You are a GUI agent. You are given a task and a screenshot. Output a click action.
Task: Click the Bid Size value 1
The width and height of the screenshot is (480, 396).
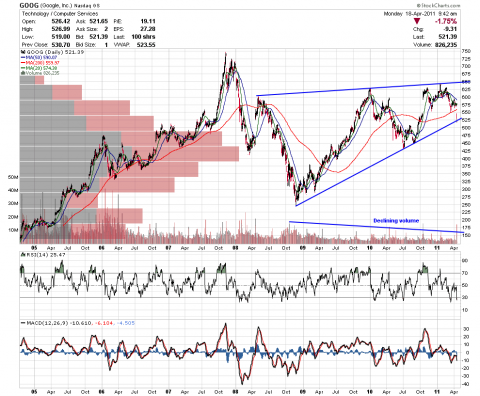pyautogui.click(x=106, y=45)
